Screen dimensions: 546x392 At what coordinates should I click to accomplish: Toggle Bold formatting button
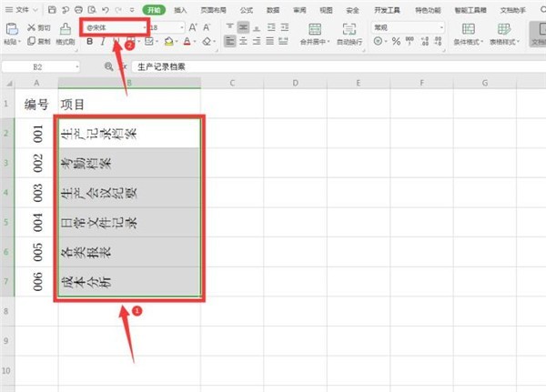[89, 41]
